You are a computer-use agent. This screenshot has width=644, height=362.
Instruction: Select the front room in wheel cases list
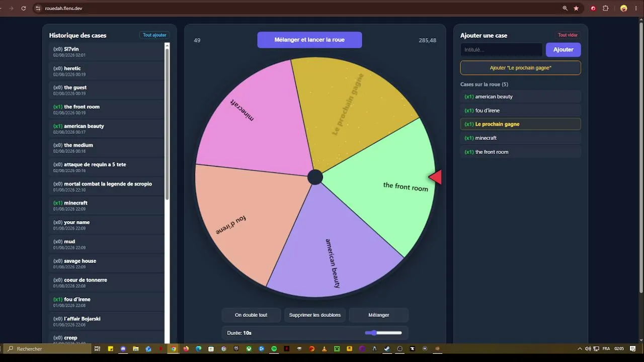[520, 152]
